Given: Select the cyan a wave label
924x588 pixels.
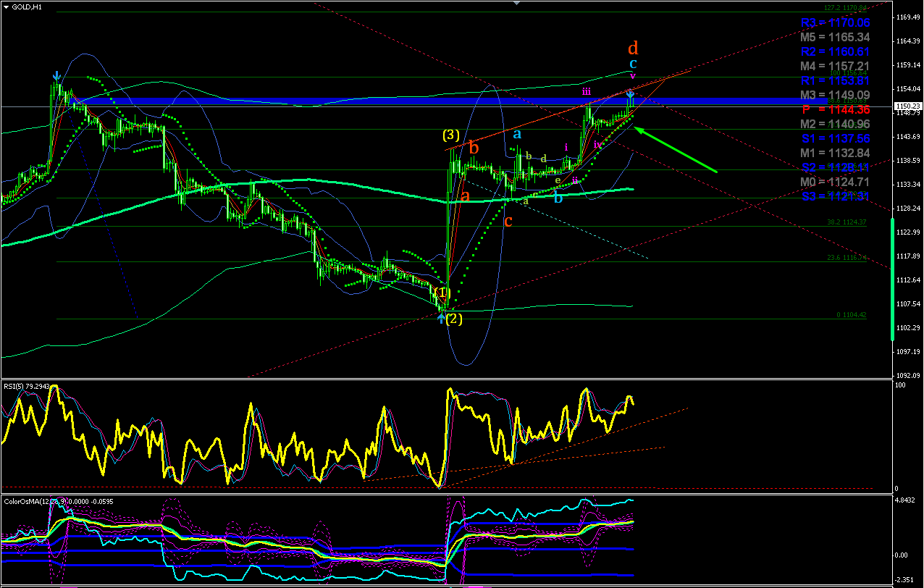Looking at the screenshot, I should point(517,134).
